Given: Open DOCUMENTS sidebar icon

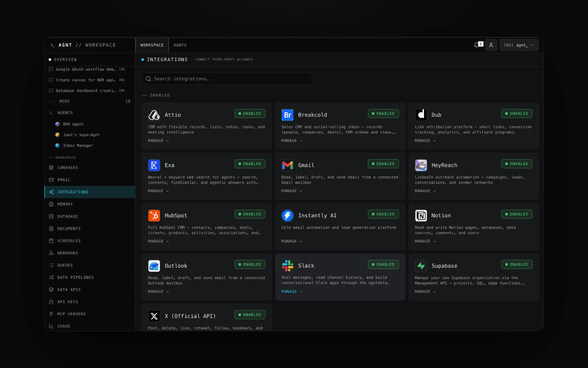Looking at the screenshot, I should click(x=51, y=229).
